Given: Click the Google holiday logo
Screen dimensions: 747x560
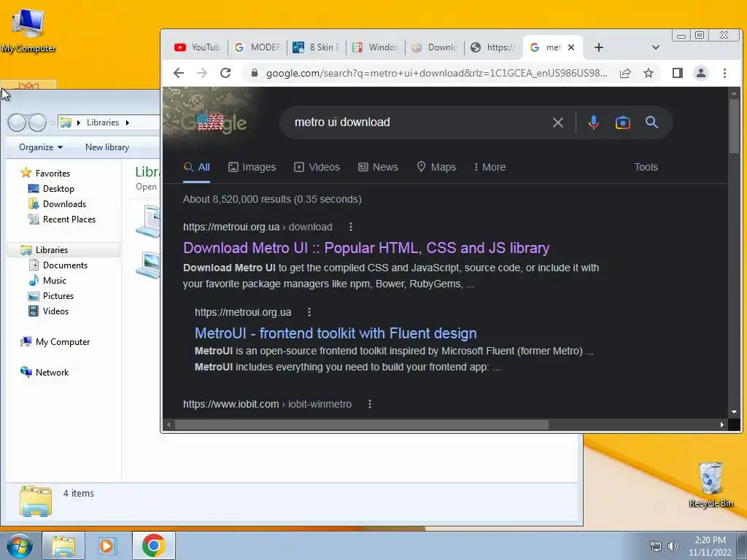Looking at the screenshot, I should tap(214, 122).
